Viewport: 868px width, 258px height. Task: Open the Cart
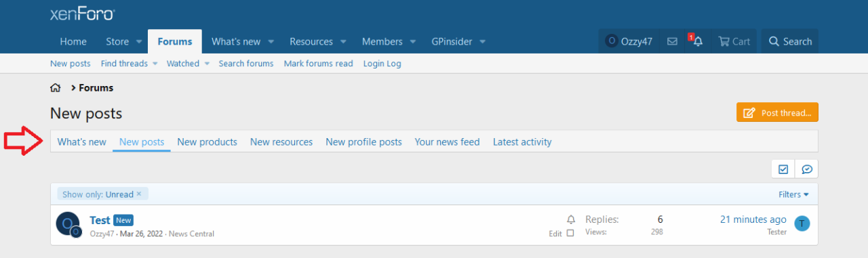734,41
